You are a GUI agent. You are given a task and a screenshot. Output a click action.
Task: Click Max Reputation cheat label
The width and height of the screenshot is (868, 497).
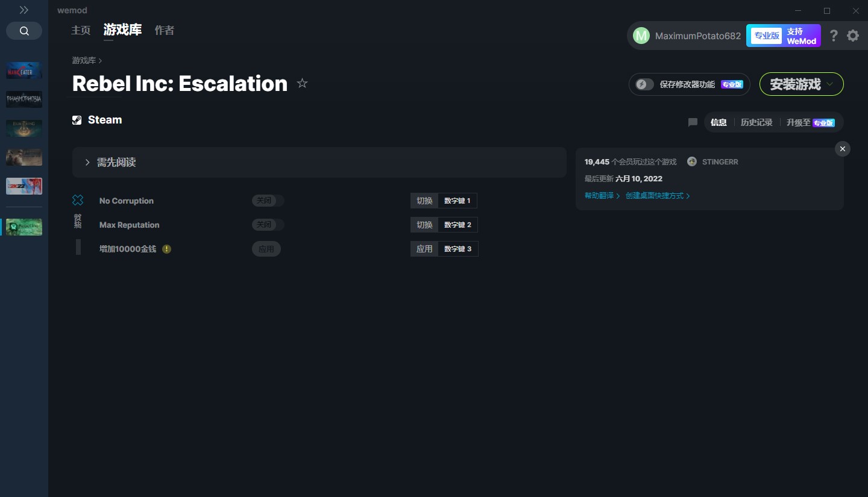(x=130, y=225)
